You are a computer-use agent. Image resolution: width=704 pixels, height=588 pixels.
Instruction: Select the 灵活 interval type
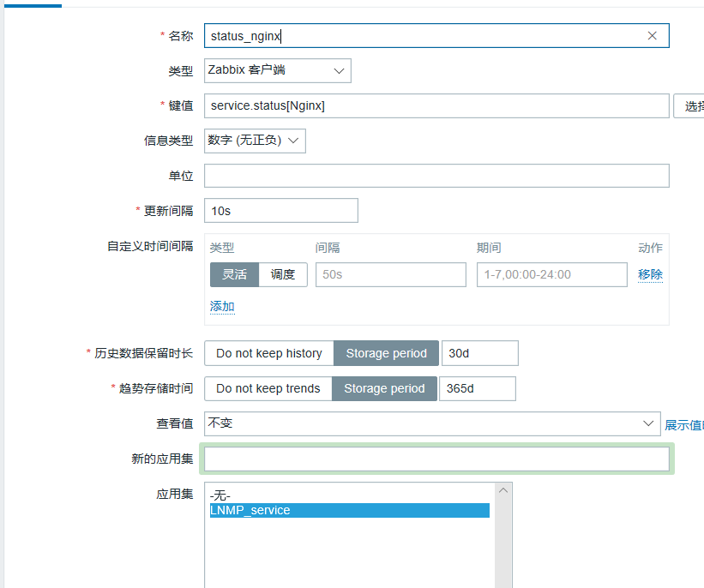click(234, 274)
